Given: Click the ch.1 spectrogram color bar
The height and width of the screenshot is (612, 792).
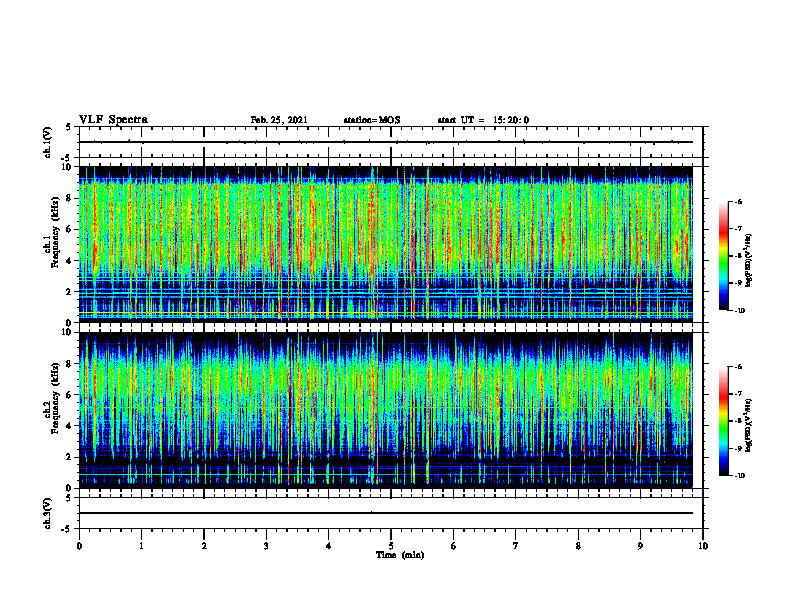Looking at the screenshot, I should 723,256.
